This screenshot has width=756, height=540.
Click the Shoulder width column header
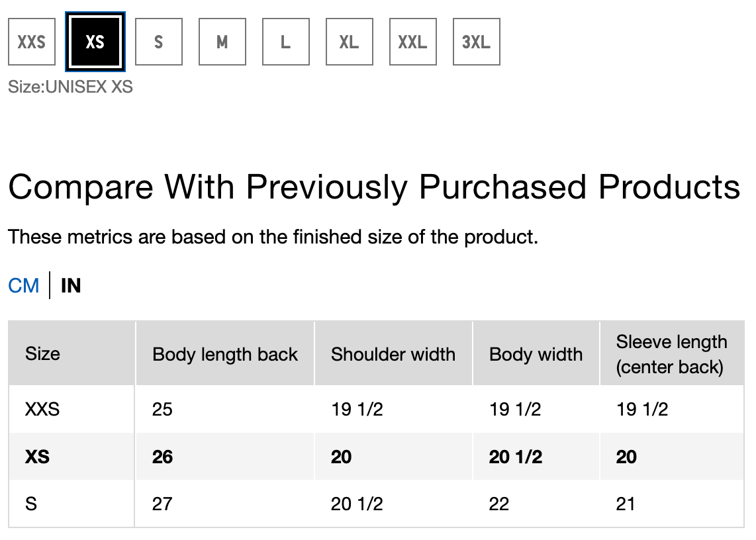click(393, 353)
